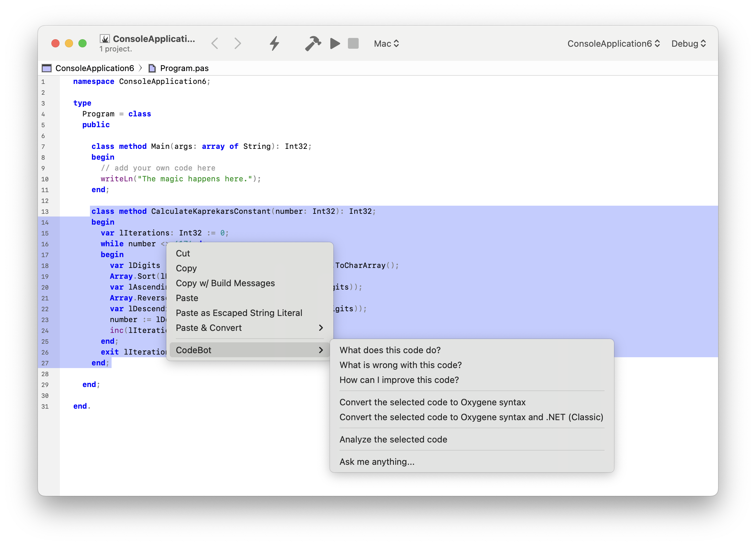This screenshot has width=756, height=546.
Task: Select How can I improve this code?
Action: click(x=472, y=380)
